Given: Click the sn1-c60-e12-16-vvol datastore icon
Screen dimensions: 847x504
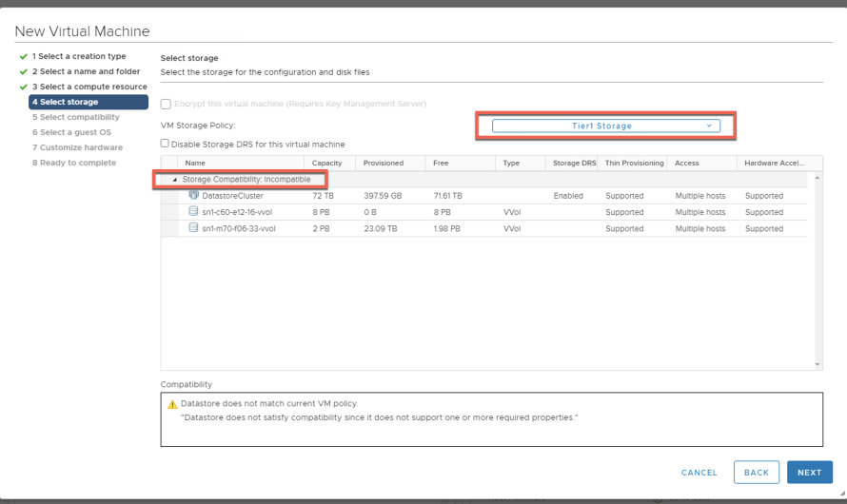Looking at the screenshot, I should pos(193,212).
